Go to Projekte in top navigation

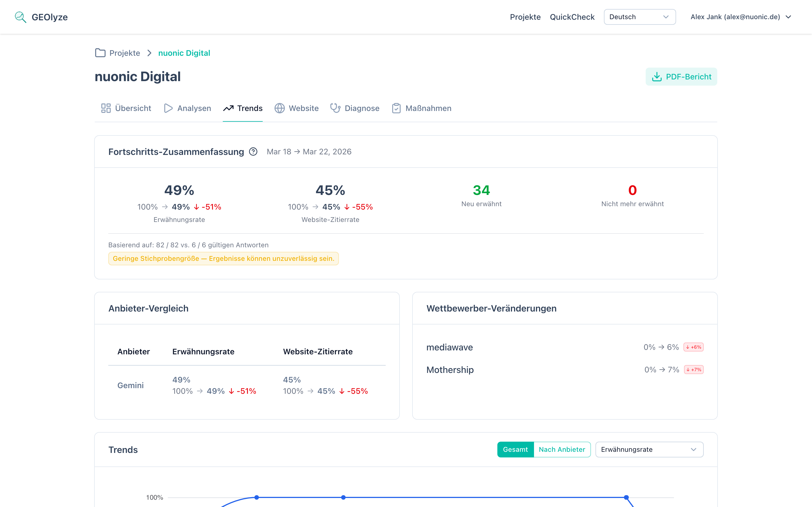[525, 17]
